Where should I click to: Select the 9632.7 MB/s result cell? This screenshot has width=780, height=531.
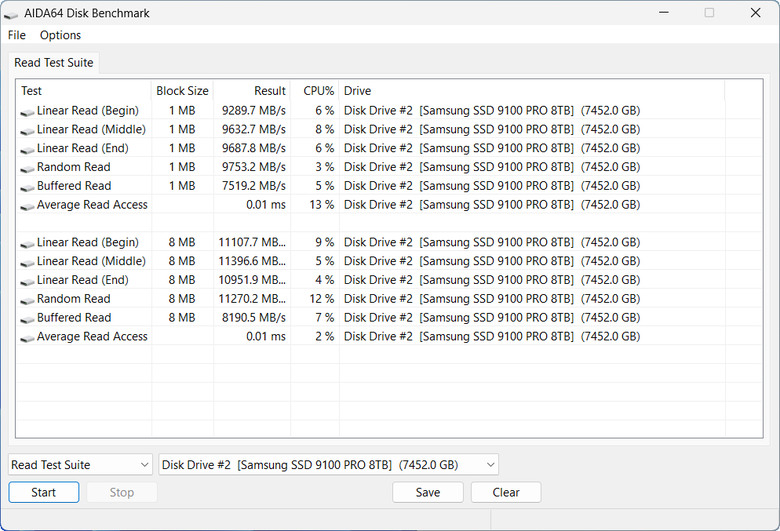click(254, 129)
